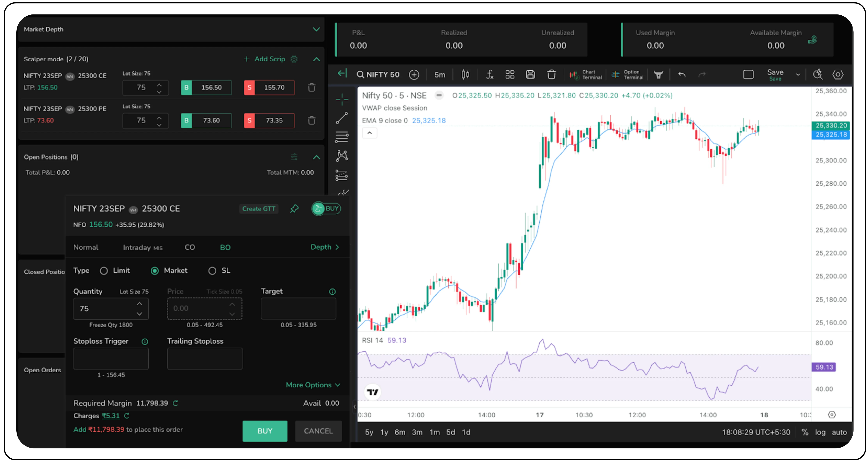Viewport: 868px width, 465px height.
Task: Click the pin icon in order window
Action: pyautogui.click(x=294, y=209)
